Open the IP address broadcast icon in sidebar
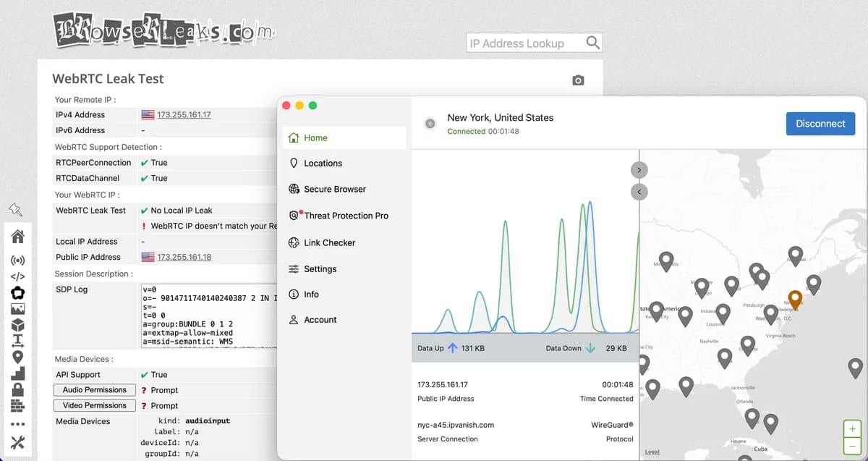This screenshot has width=868, height=461. [x=18, y=260]
